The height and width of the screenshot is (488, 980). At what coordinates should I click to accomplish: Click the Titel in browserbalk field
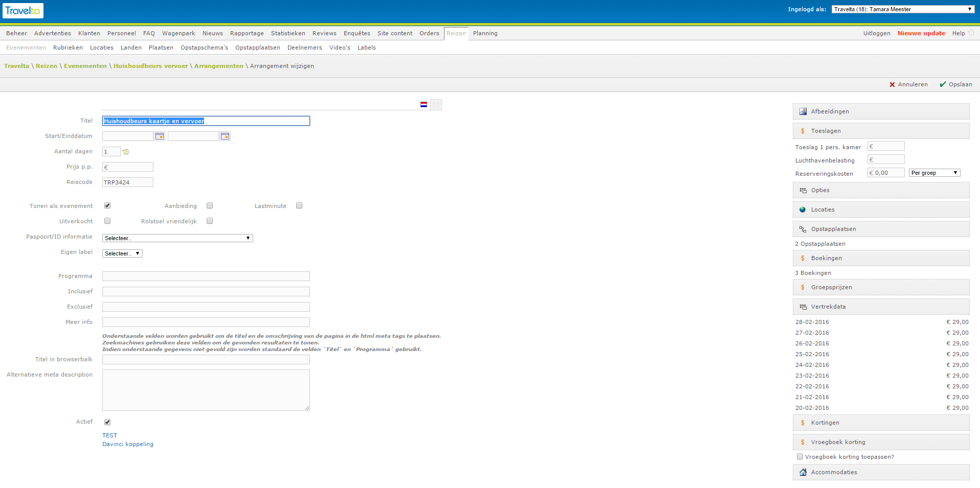(x=206, y=360)
